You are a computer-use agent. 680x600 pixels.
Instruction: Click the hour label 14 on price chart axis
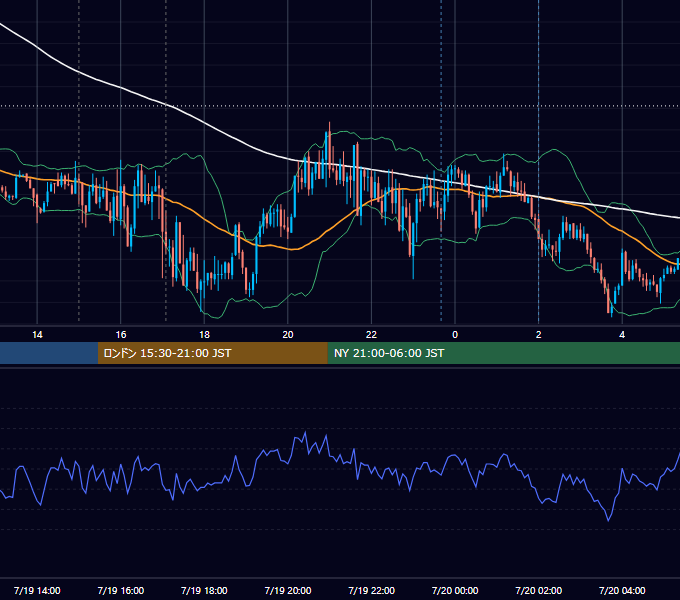37,335
